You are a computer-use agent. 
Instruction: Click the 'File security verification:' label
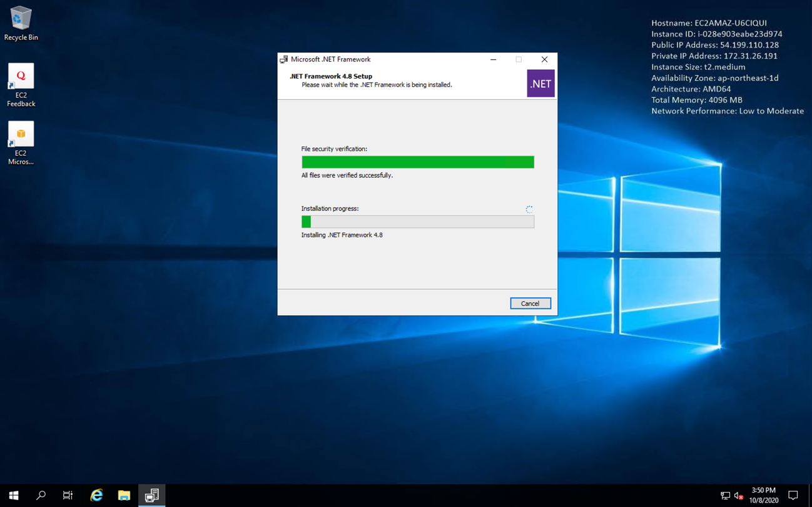pos(334,149)
